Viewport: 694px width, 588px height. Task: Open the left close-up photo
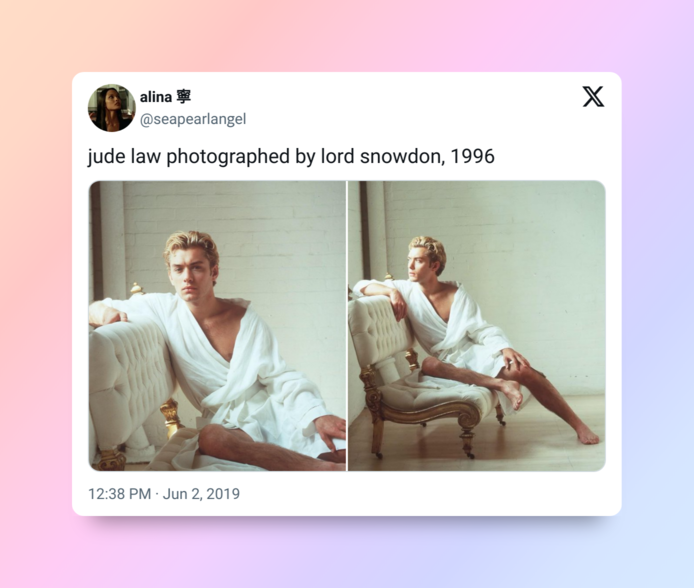(x=217, y=326)
